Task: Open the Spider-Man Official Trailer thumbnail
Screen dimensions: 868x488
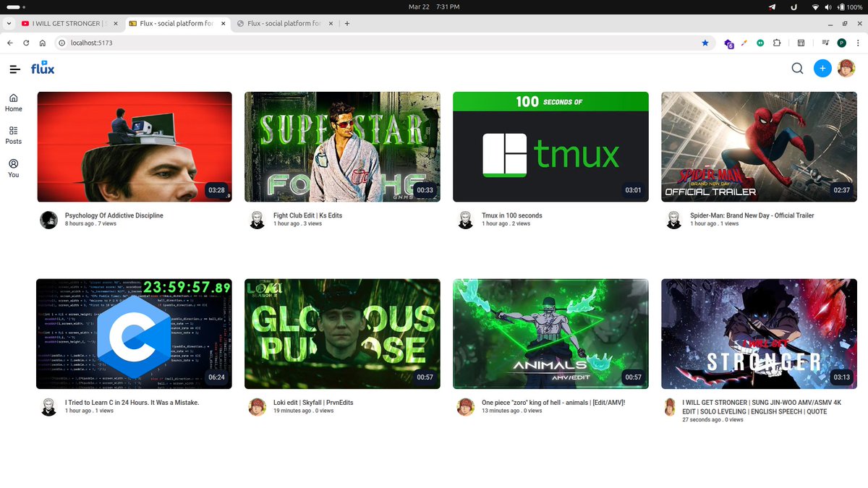Action: [759, 147]
